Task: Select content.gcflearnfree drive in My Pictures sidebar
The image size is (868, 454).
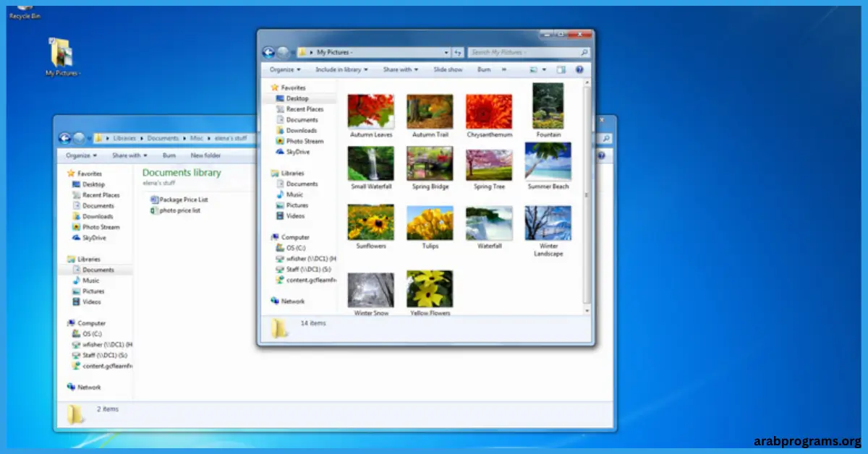Action: (x=305, y=280)
